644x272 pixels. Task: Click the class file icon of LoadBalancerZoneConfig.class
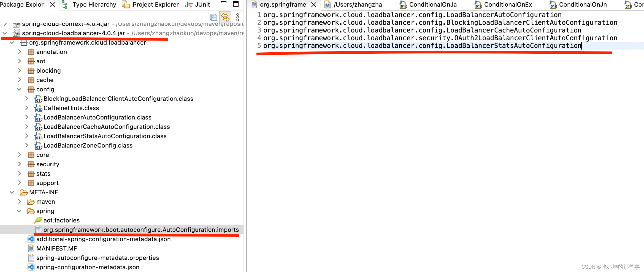tap(38, 145)
